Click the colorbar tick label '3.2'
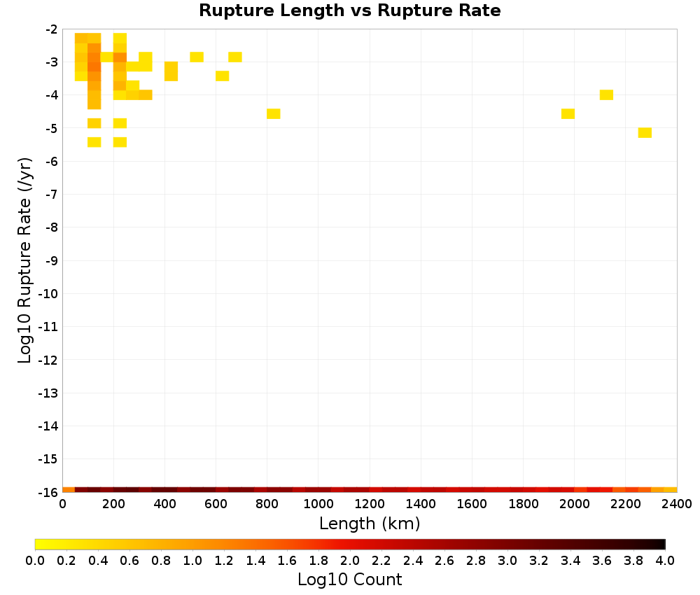Image resolution: width=700 pixels, height=595 pixels. pos(539,561)
